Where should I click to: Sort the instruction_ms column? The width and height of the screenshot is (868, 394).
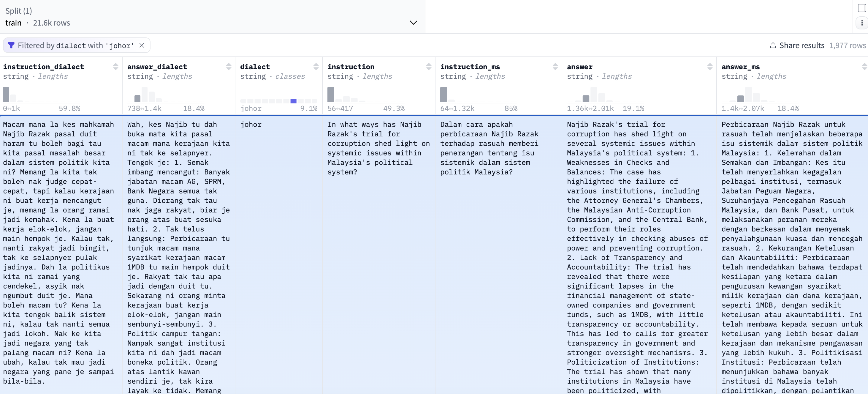pos(555,67)
